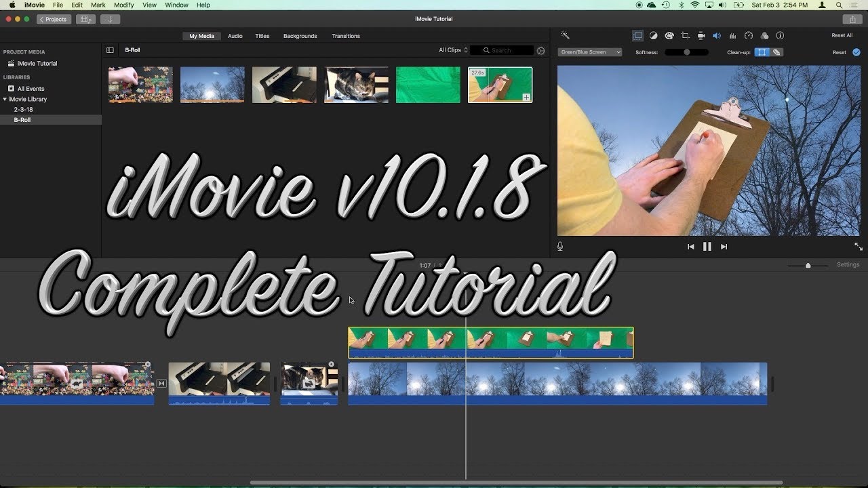Select the 2-3-18 event
The width and height of the screenshot is (868, 488).
coord(23,109)
